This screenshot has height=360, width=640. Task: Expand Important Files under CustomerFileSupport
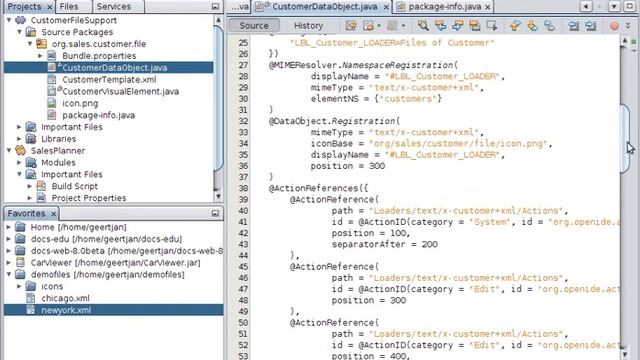(19, 127)
